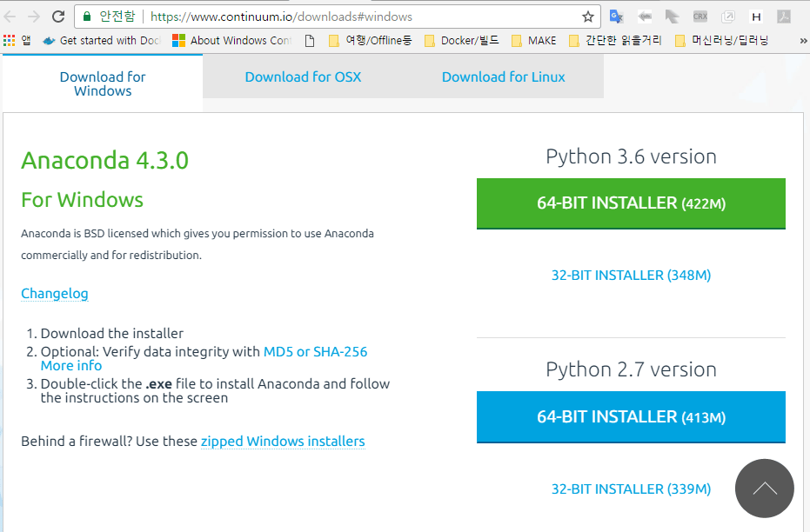Click the box-with-arrow extension icon
810x532 pixels.
click(728, 17)
